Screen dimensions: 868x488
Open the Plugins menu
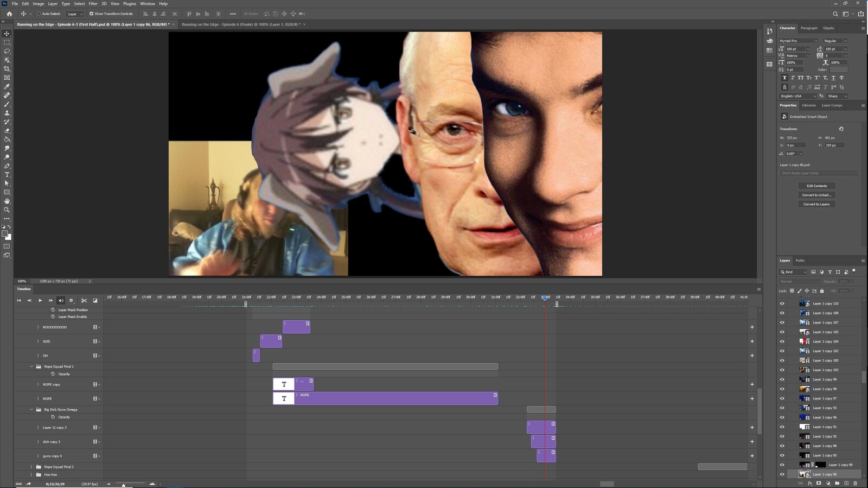(x=130, y=4)
